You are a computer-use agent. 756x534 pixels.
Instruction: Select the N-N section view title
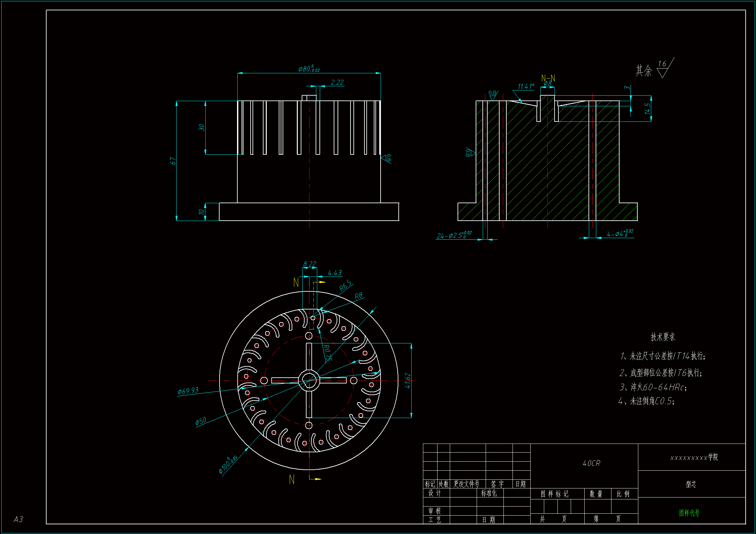click(548, 78)
